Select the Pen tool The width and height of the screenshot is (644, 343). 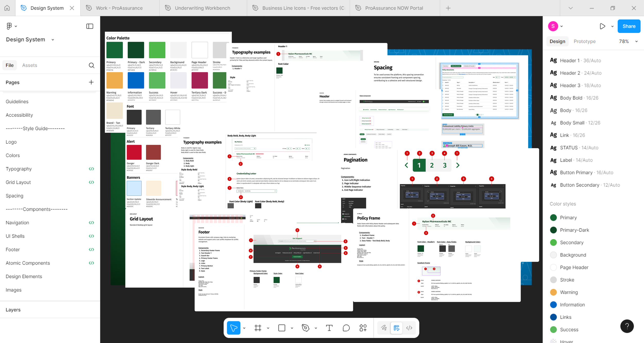coord(306,328)
